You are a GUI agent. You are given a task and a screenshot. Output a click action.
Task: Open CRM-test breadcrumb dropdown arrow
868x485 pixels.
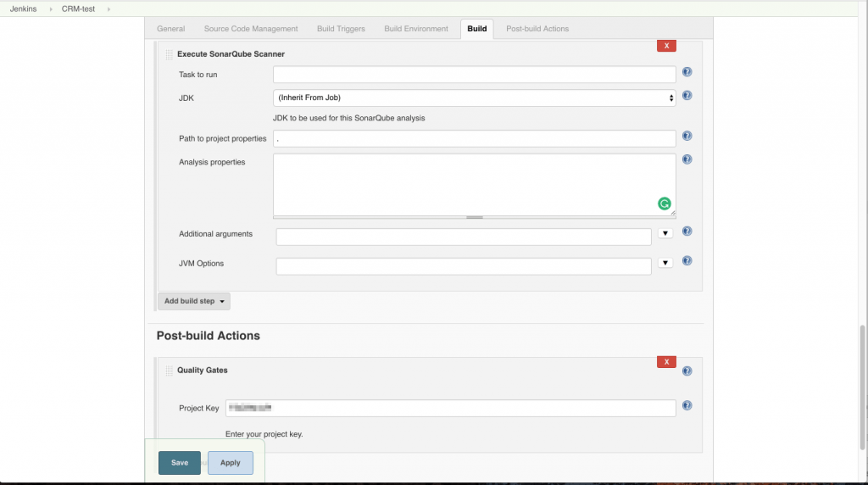point(108,9)
